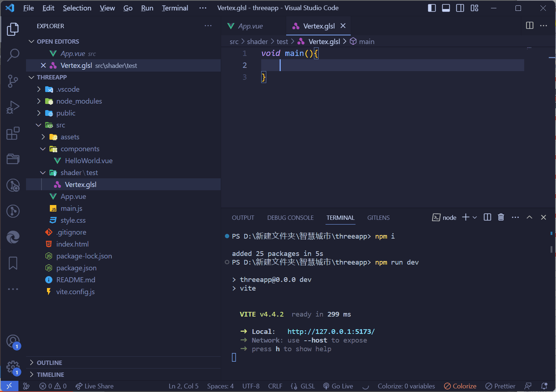The width and height of the screenshot is (556, 392).
Task: Change indentation Spaces: 4
Action: click(220, 386)
